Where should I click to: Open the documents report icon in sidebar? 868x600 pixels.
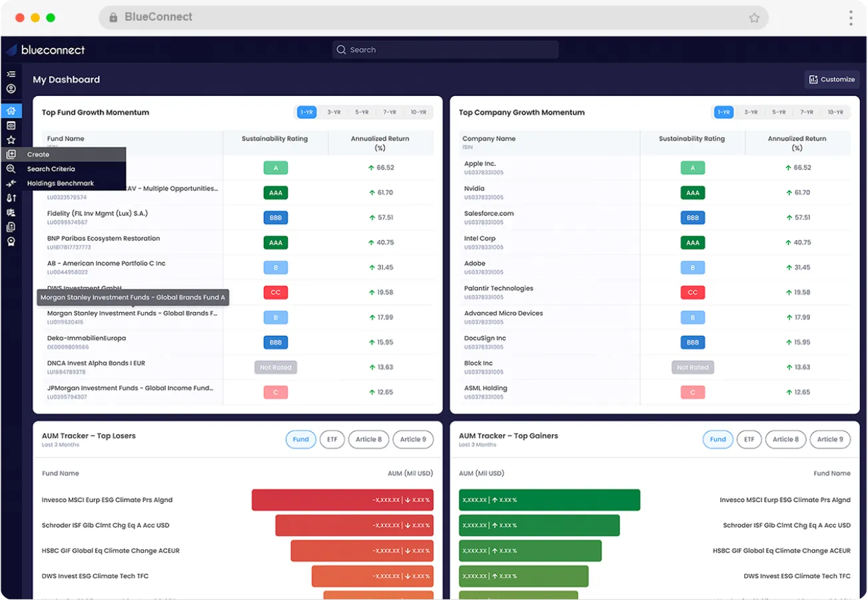coord(11,227)
